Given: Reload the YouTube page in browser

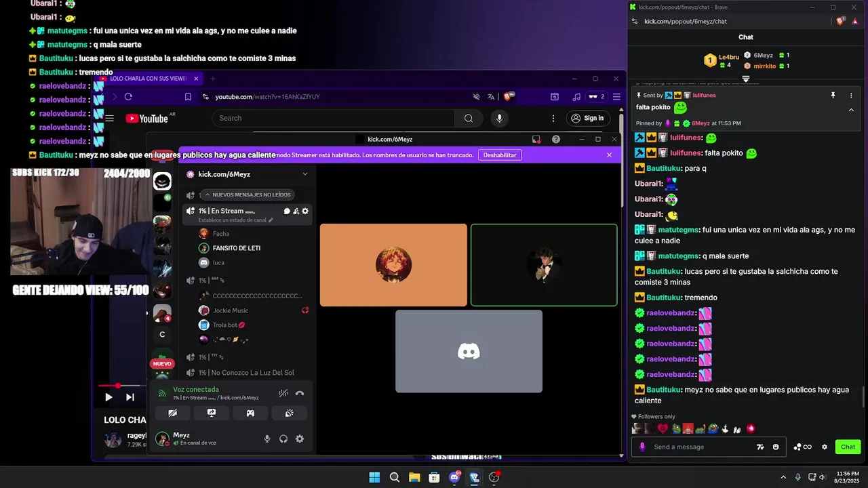Looking at the screenshot, I should 128,97.
